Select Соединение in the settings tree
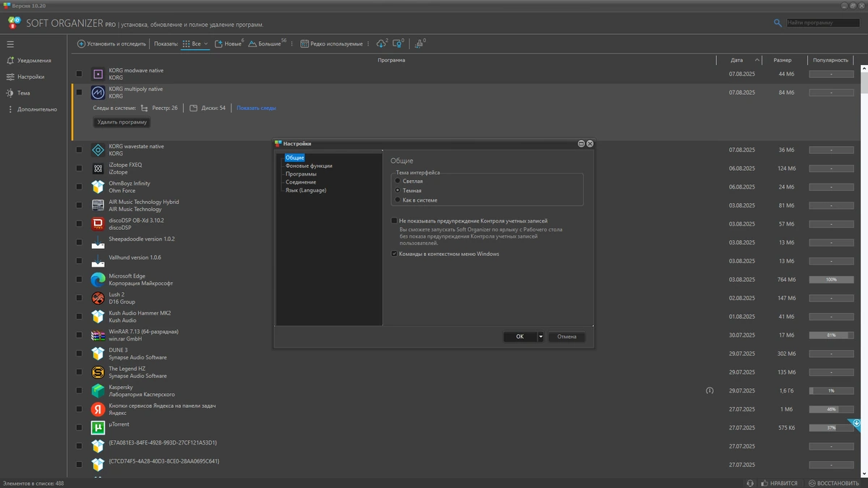868x488 pixels. [301, 182]
